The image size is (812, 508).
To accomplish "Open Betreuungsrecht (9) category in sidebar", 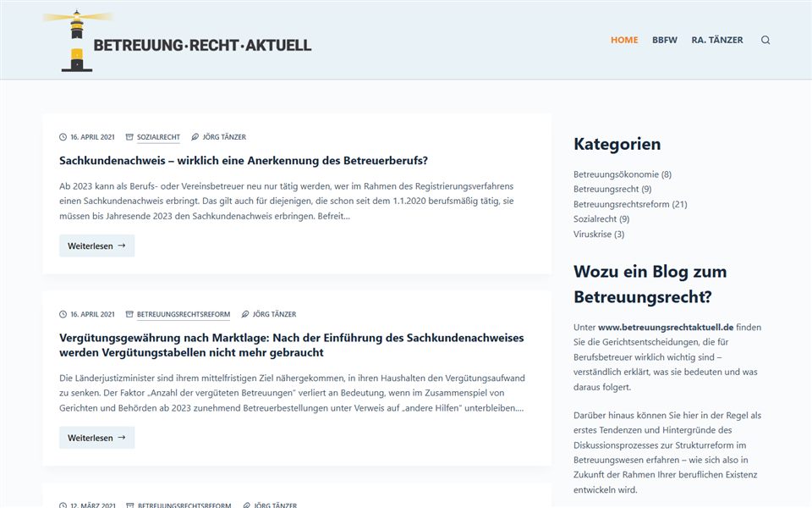I will [612, 189].
